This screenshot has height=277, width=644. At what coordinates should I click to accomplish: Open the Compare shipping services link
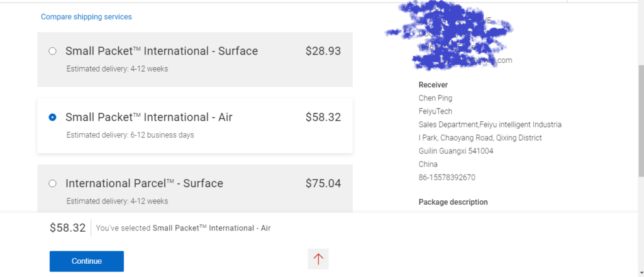pos(86,17)
